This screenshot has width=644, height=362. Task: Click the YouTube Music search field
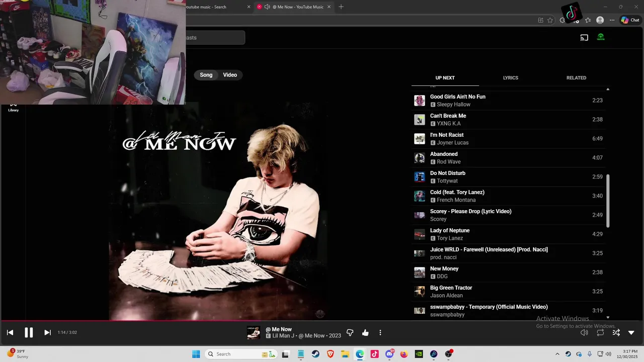click(215, 38)
